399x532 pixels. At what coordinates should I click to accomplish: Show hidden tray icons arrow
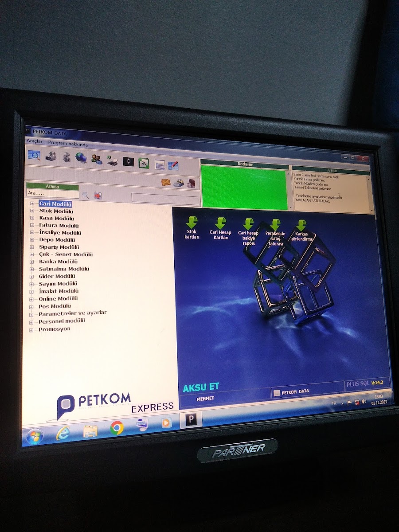pos(342,403)
